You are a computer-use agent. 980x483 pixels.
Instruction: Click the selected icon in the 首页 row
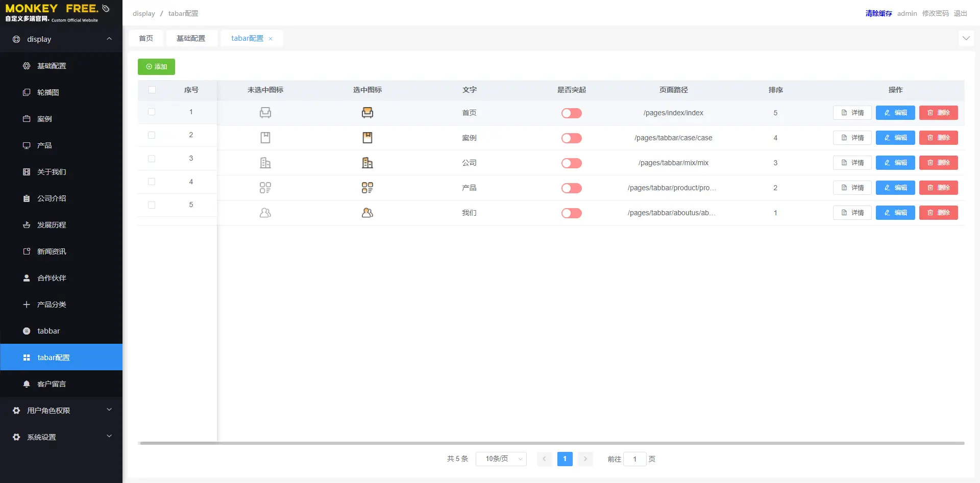click(367, 113)
